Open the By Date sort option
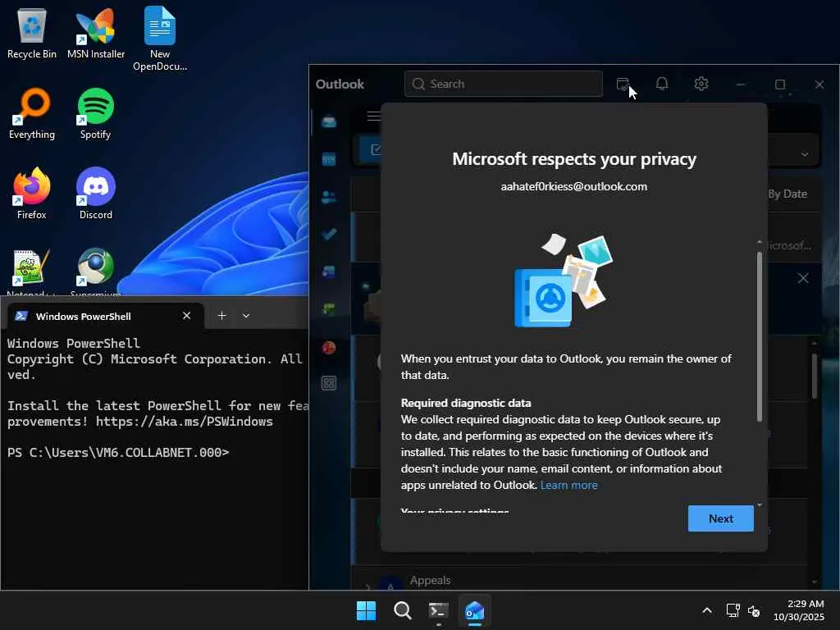Viewport: 840px width, 630px height. [x=787, y=194]
